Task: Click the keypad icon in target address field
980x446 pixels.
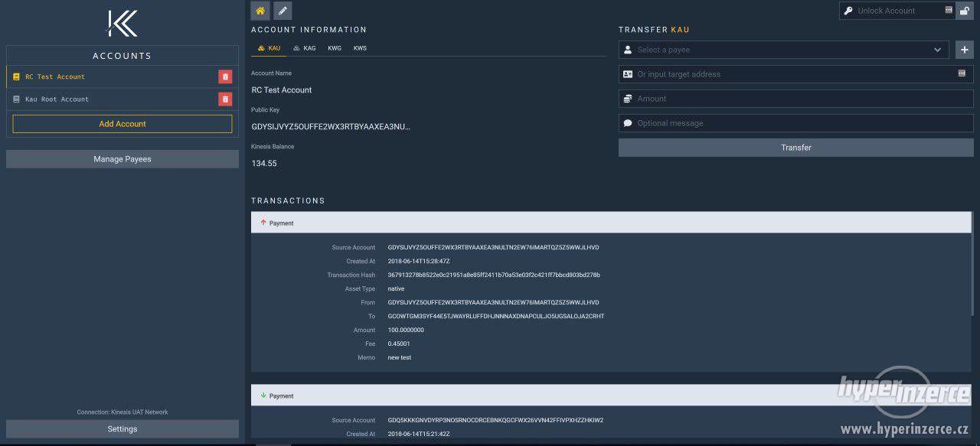Action: [x=962, y=73]
